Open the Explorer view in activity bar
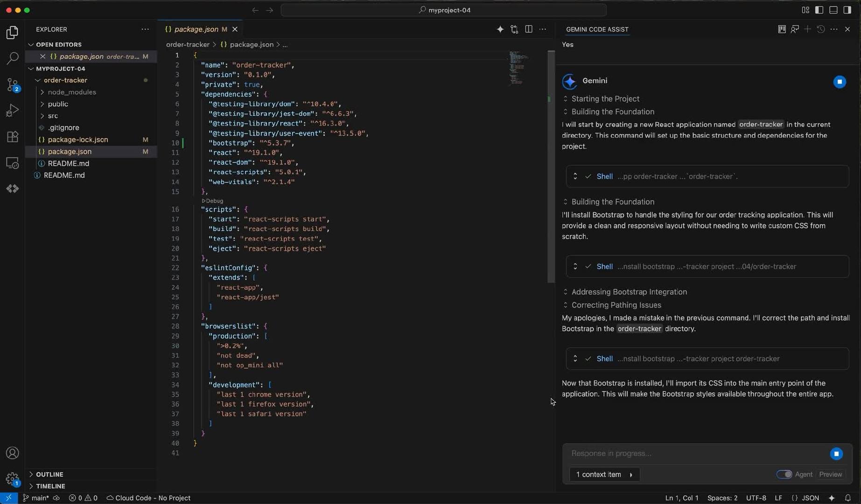Screen dimensions: 861x504 click(13, 33)
